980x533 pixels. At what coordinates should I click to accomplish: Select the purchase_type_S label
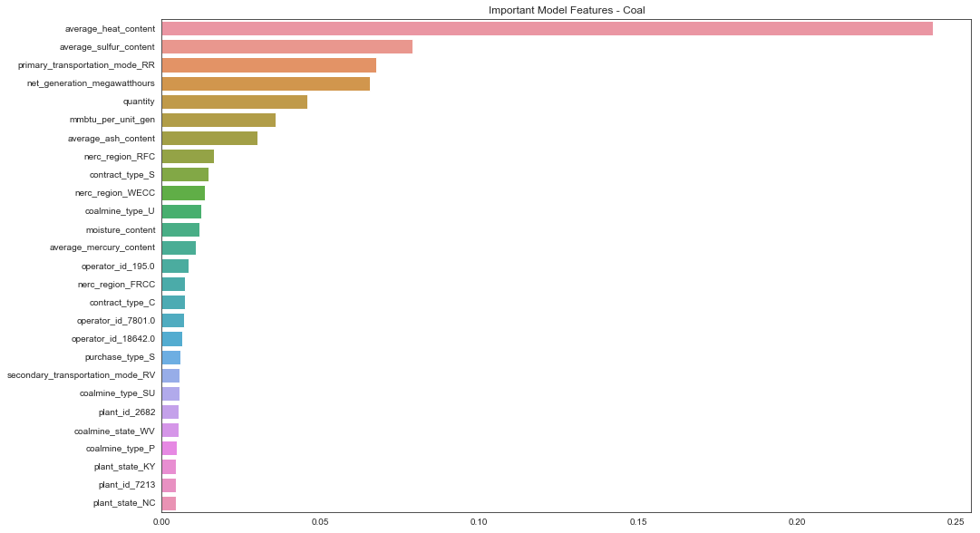(x=120, y=357)
